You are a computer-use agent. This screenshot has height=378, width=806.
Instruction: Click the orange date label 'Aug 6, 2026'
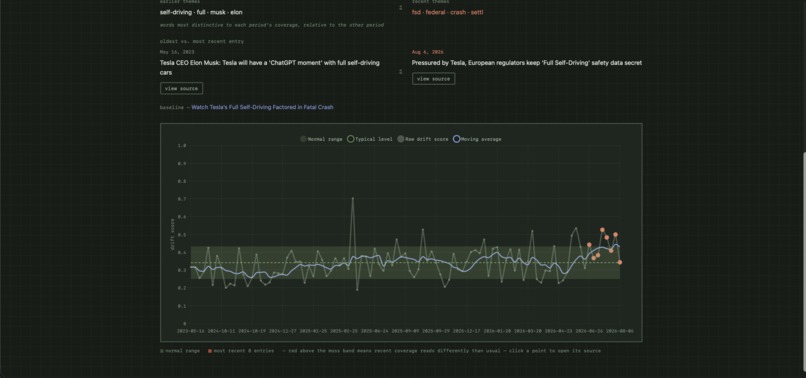427,52
